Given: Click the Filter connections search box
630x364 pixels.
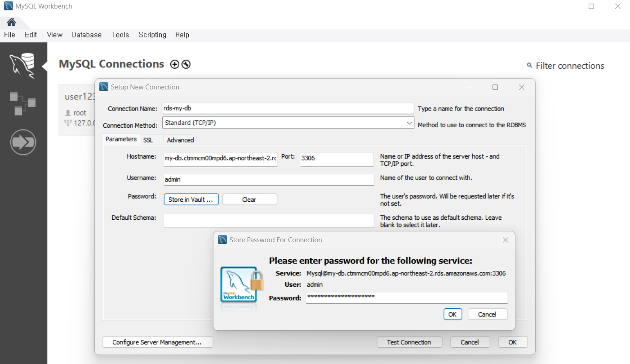Looking at the screenshot, I should pyautogui.click(x=570, y=66).
